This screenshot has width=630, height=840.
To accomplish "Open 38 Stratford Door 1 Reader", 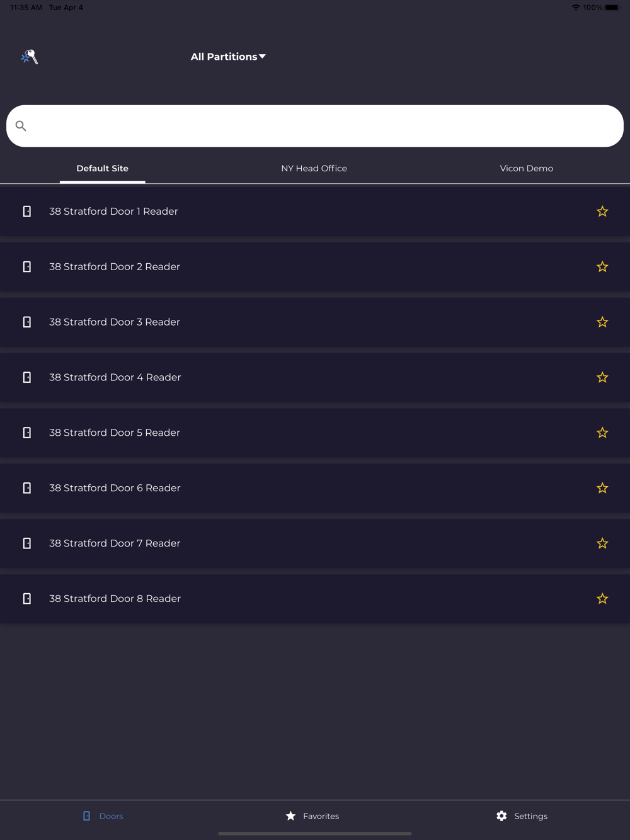I will 113,212.
